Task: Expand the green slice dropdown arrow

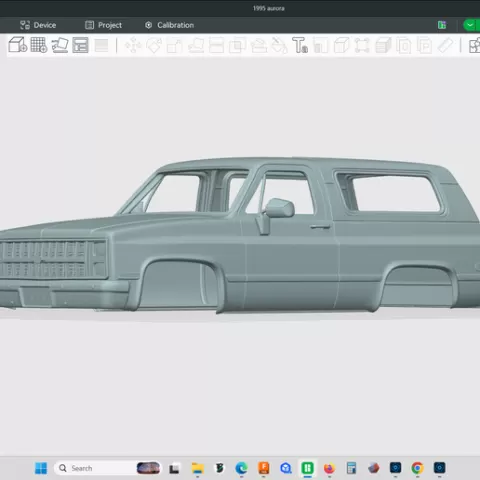Action: click(x=470, y=25)
